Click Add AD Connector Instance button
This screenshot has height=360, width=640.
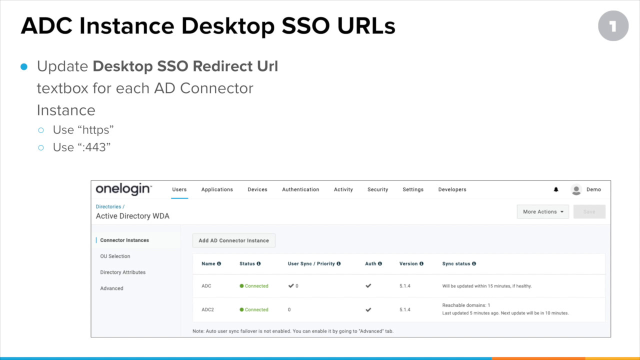(234, 240)
